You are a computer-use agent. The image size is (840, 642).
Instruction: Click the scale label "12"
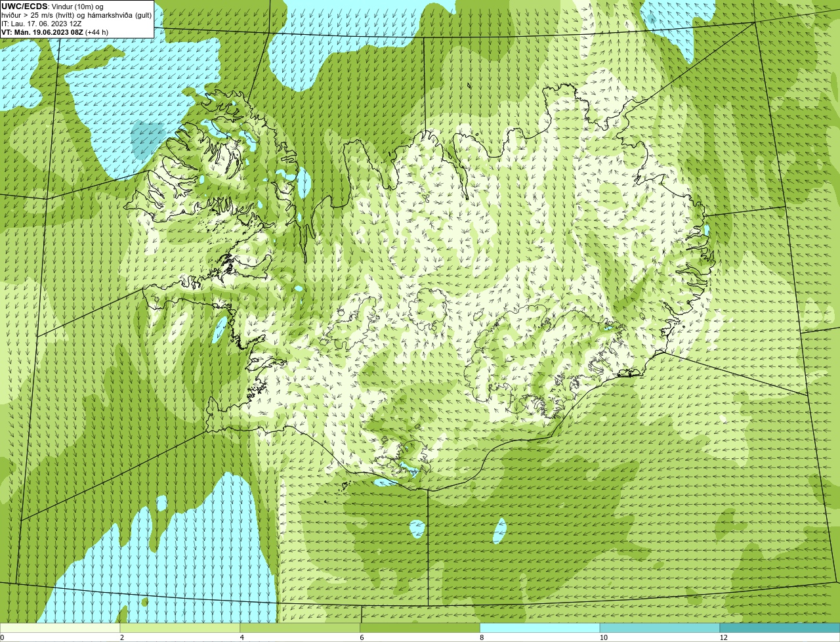[x=723, y=637]
